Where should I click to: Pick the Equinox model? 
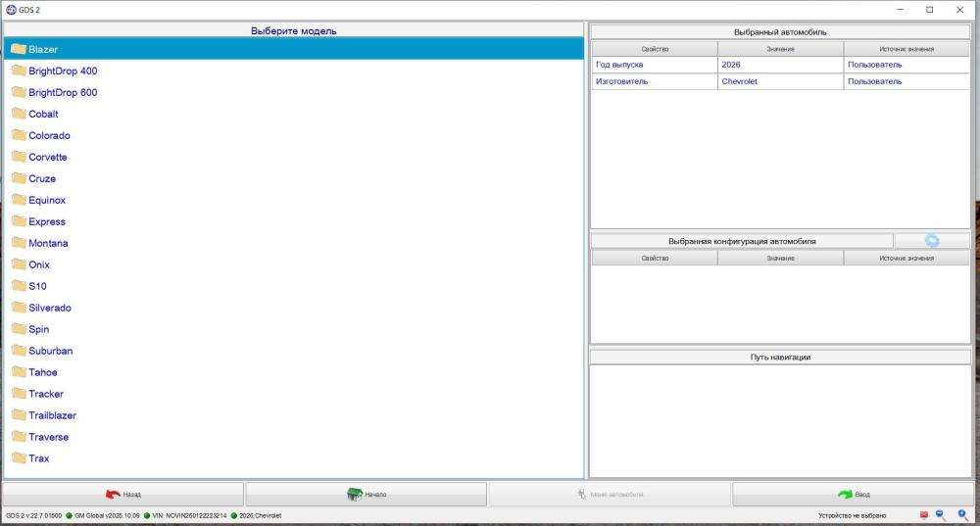[x=47, y=200]
